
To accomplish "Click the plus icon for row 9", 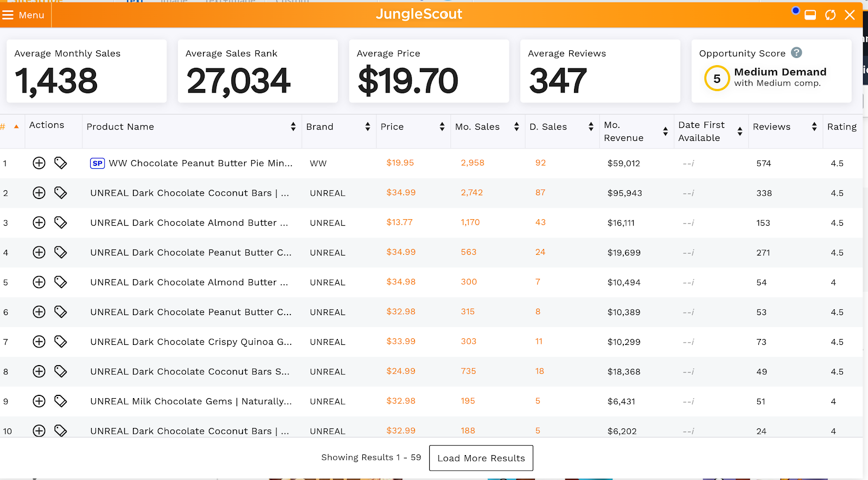I will point(39,401).
